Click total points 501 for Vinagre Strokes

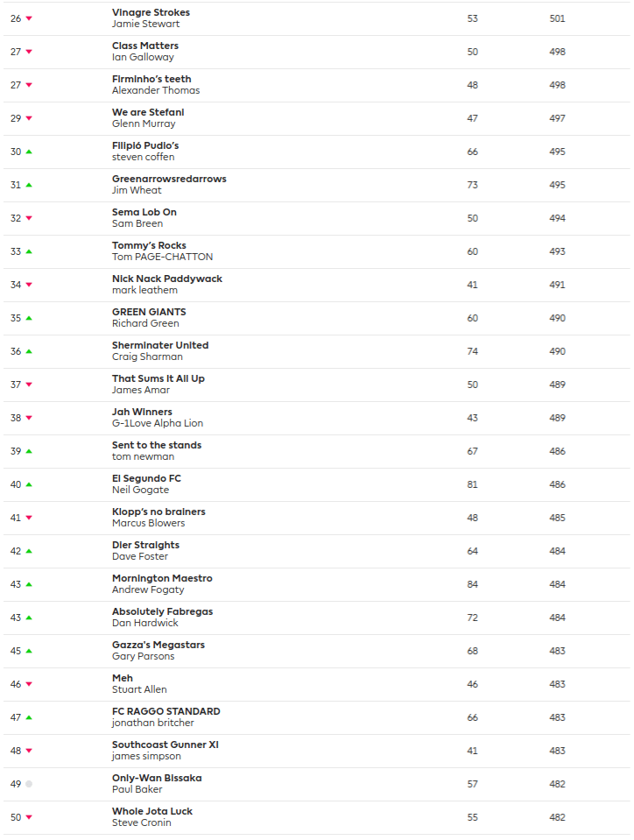[557, 18]
